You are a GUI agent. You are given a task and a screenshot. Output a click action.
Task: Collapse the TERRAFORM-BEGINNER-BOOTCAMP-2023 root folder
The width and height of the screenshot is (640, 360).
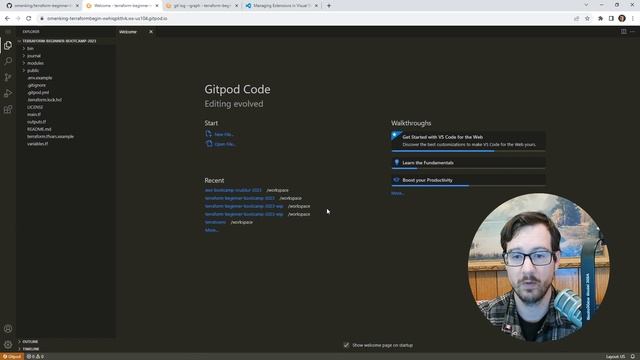click(65, 41)
